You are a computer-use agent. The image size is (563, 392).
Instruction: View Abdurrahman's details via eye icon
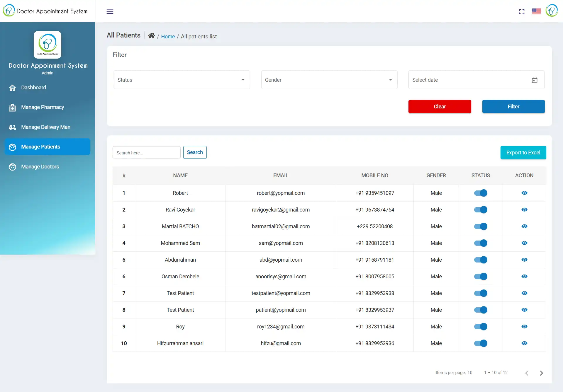coord(525,260)
